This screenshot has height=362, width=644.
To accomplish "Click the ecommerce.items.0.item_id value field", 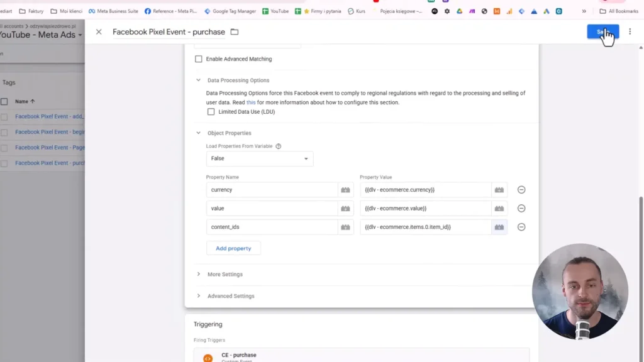I will click(x=426, y=227).
